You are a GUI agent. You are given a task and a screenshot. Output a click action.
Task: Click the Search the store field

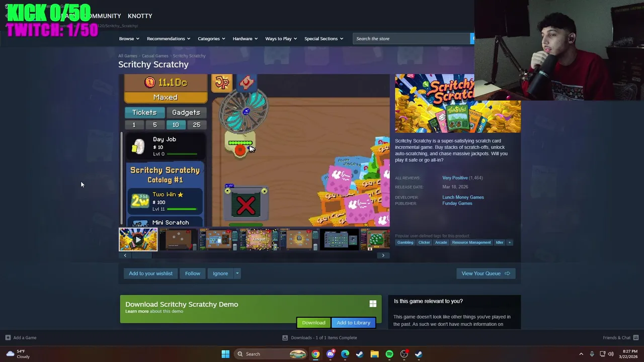[x=412, y=39]
